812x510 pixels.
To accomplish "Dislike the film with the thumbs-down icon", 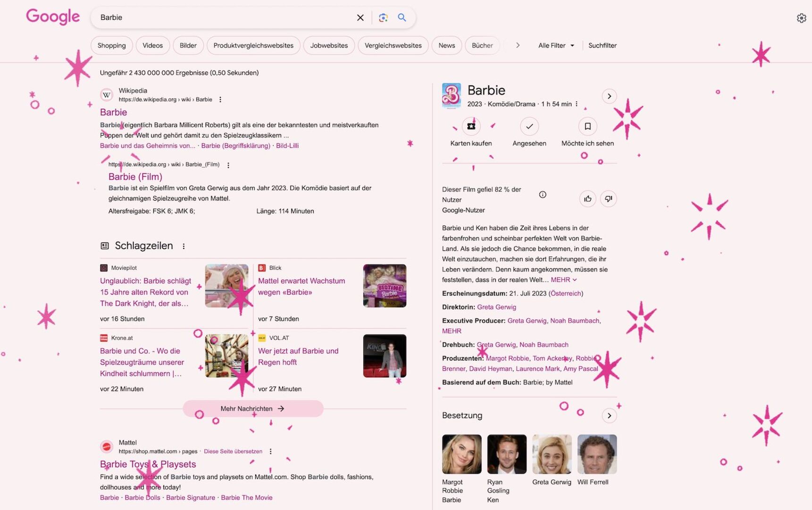I will tap(608, 199).
